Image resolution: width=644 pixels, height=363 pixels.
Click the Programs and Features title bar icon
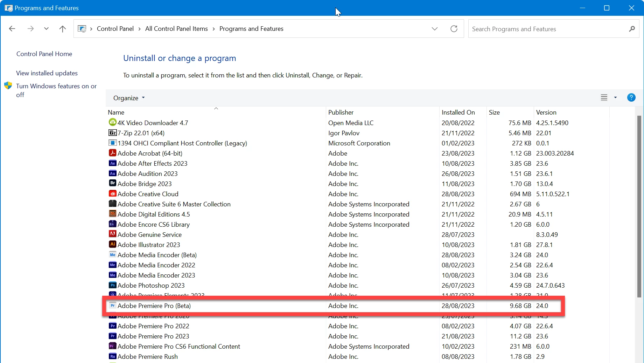coord(8,8)
